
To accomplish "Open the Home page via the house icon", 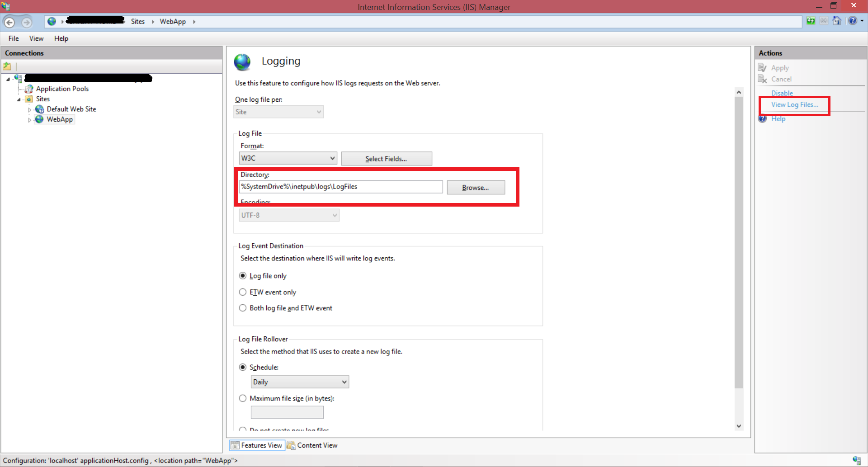I will pyautogui.click(x=837, y=21).
